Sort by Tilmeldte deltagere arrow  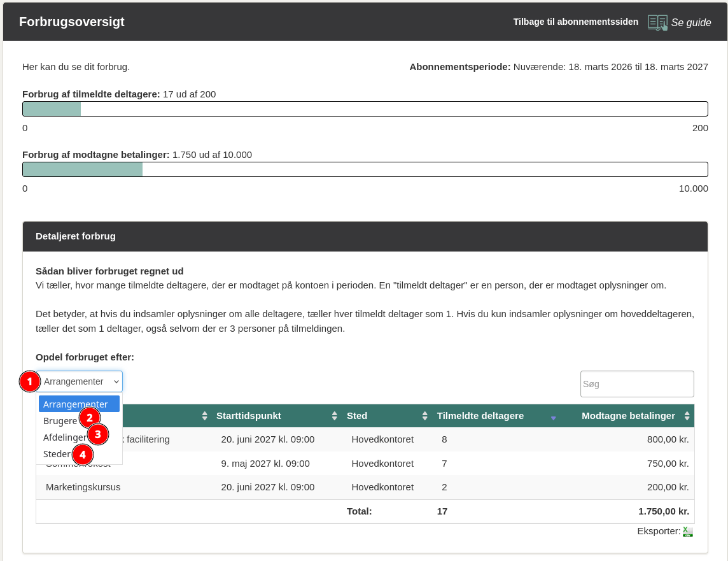[x=553, y=418]
